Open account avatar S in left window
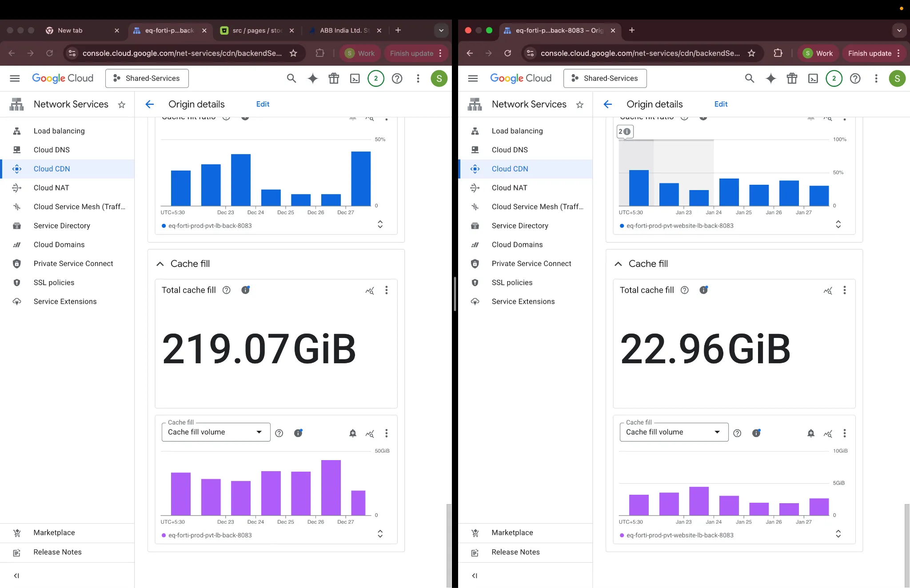 pyautogui.click(x=439, y=79)
